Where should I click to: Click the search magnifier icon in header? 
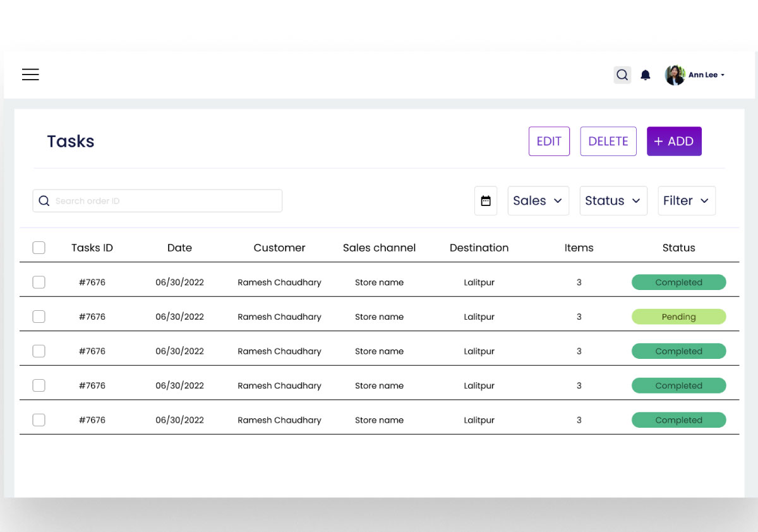click(x=622, y=75)
